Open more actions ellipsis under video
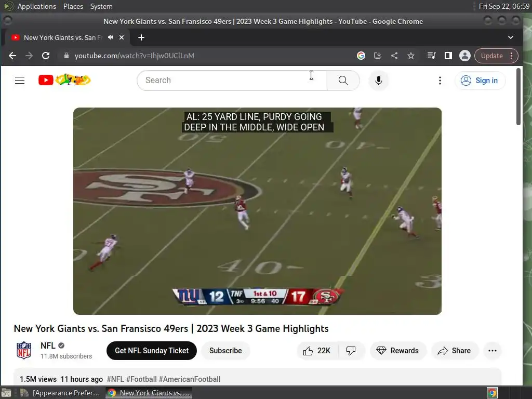 point(493,351)
